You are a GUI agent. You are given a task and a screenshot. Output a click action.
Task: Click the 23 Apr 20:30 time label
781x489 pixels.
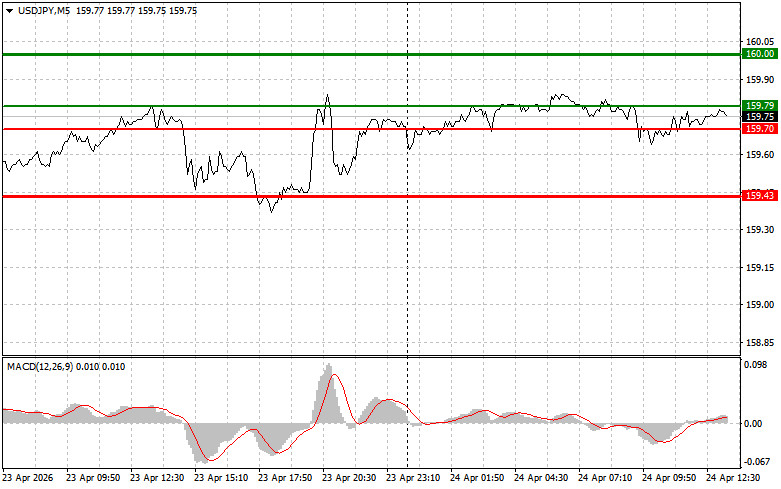[349, 478]
